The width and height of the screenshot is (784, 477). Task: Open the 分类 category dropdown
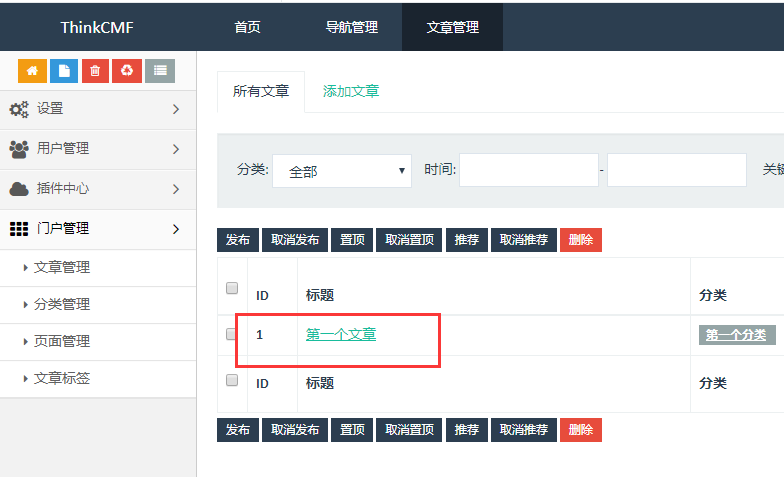pos(341,171)
